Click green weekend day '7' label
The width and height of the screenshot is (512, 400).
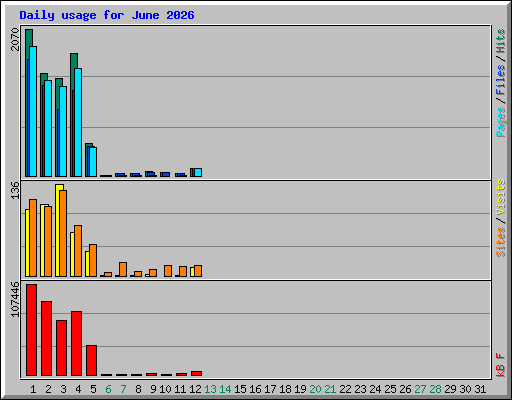pyautogui.click(x=123, y=389)
